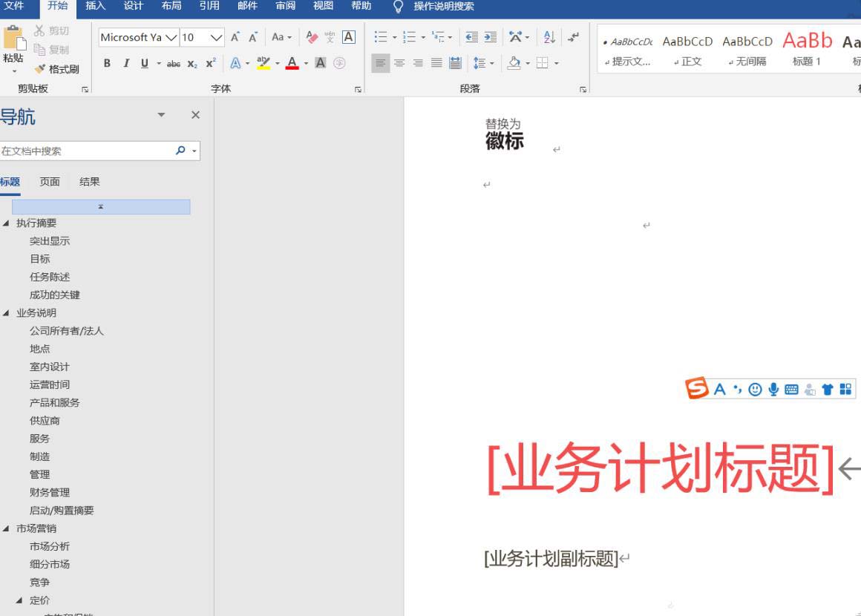Collapse the 业务说明 heading in navigation
The width and height of the screenshot is (861, 616).
[x=7, y=313]
